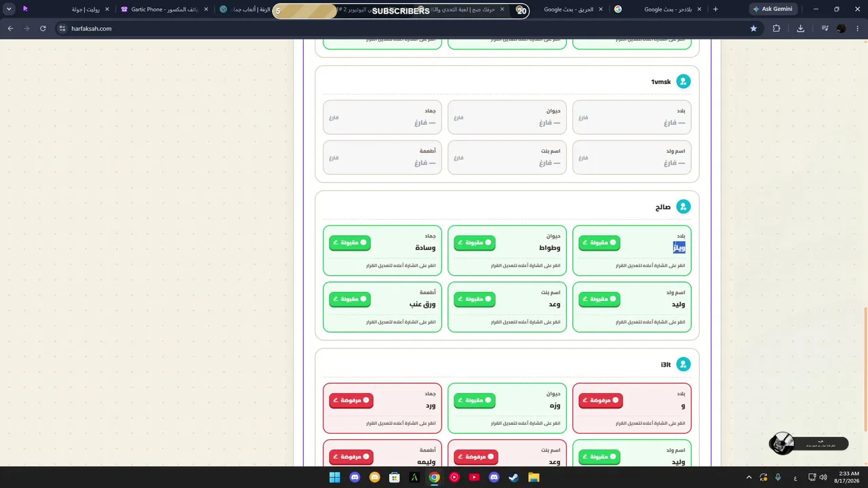The width and height of the screenshot is (868, 488).
Task: Go back using the browser back arrow
Action: 10,28
